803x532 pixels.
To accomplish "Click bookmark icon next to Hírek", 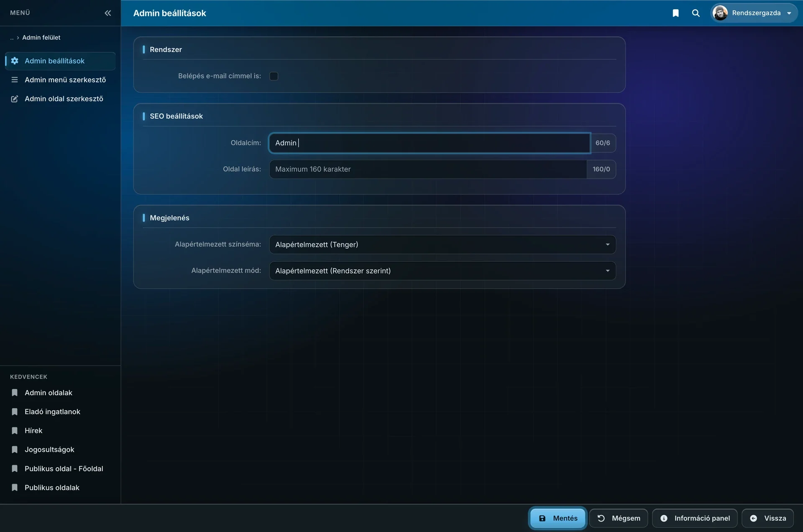I will pyautogui.click(x=15, y=431).
